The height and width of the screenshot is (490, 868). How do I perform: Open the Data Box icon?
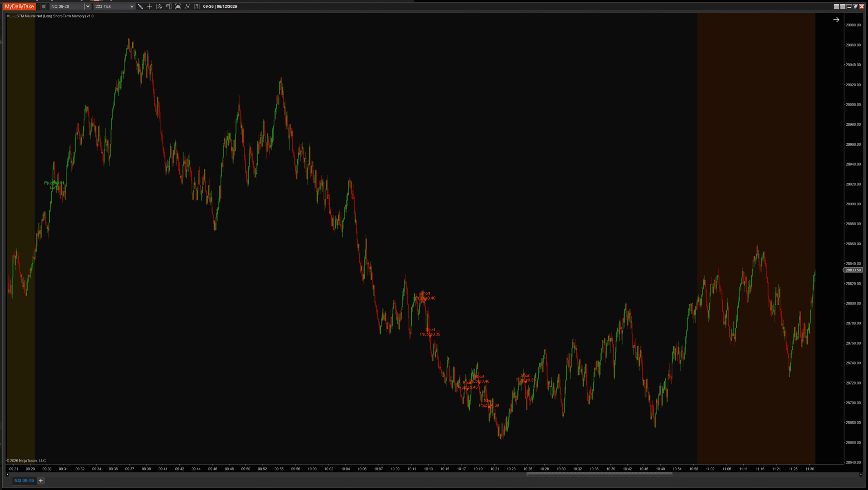159,6
